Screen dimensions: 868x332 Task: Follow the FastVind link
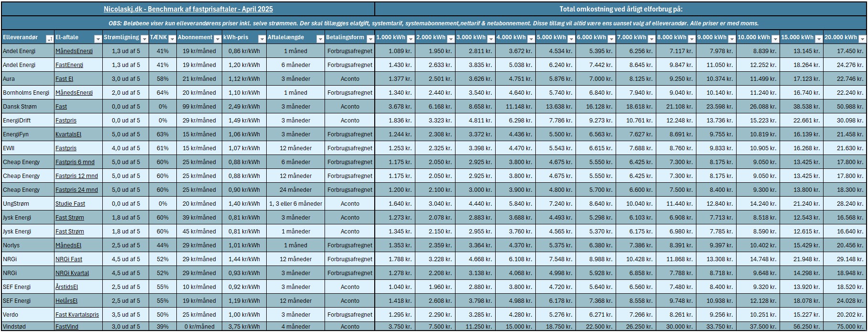67,327
